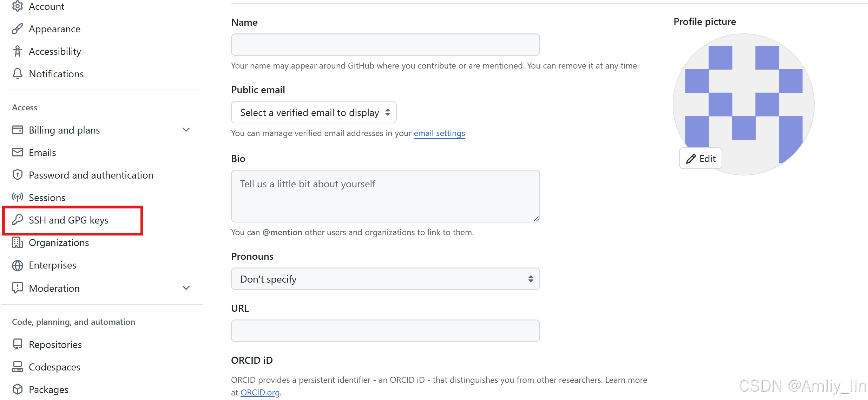Click the Enterprises globe icon
Screen dimensions: 868x400
click(17, 265)
